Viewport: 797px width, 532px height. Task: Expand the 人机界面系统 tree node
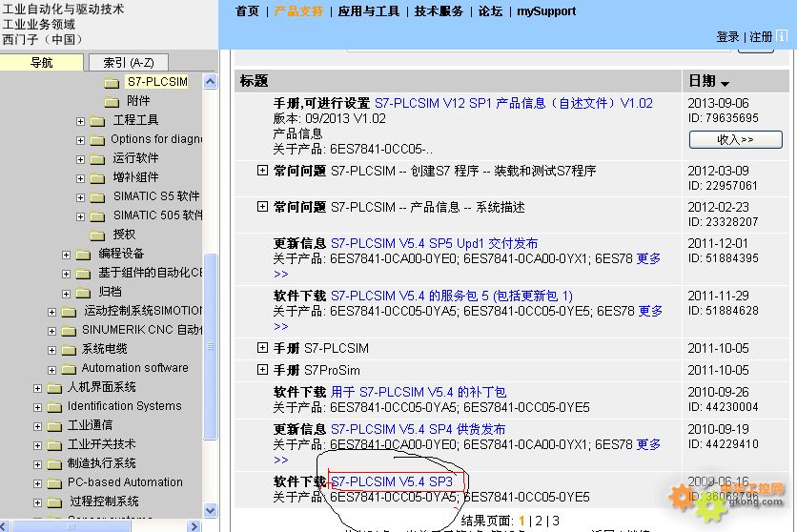37,388
